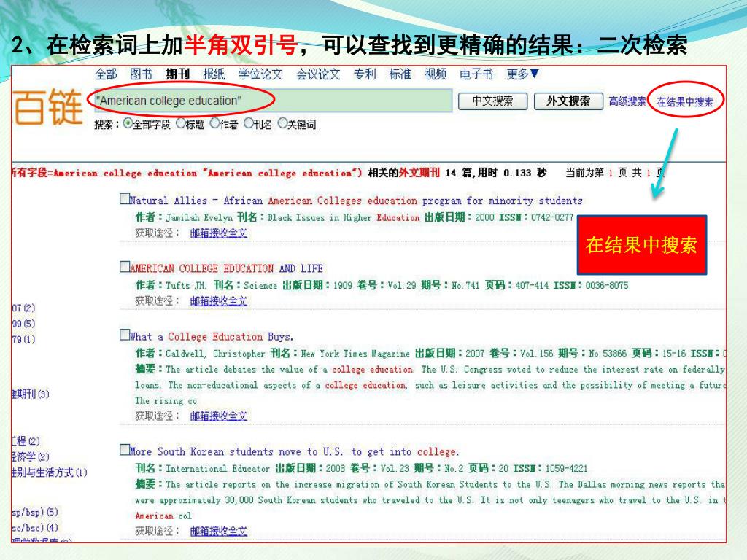Filter by sidebar 工程 (2) subject

point(27,441)
